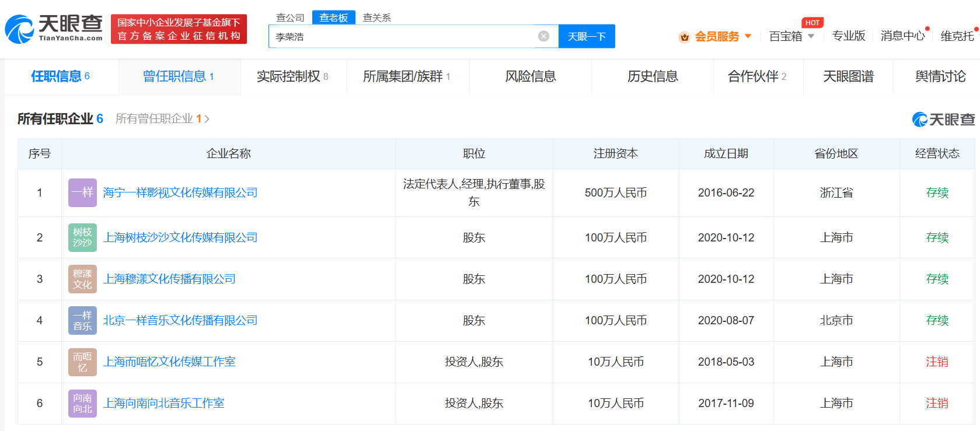
Task: Open 海宁一样影视文化传媒有限公司 link
Action: click(180, 192)
